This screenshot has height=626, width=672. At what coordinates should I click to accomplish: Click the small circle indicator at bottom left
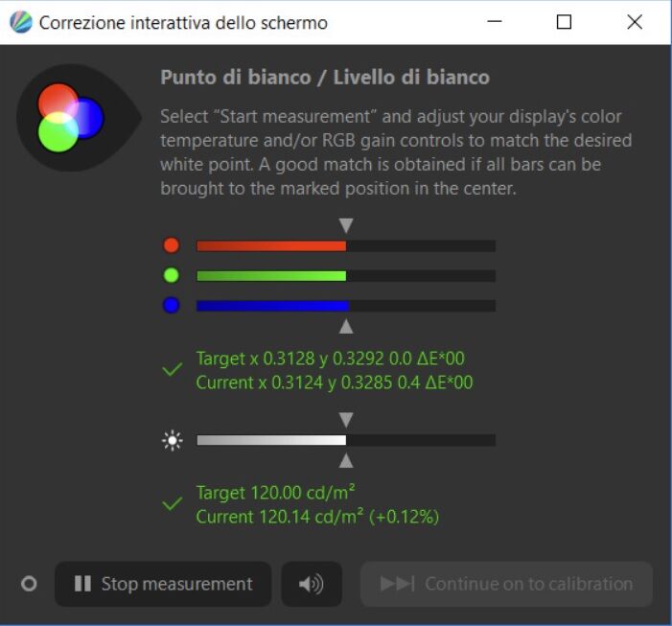click(29, 584)
